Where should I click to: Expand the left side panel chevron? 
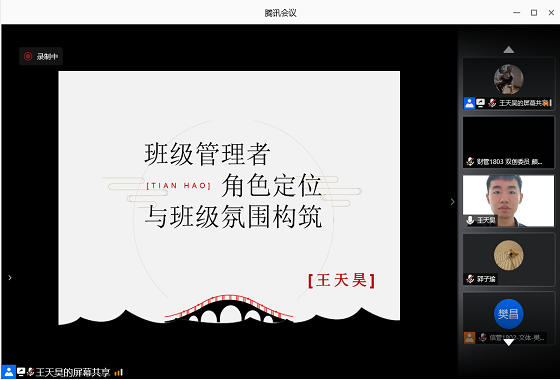(10, 278)
